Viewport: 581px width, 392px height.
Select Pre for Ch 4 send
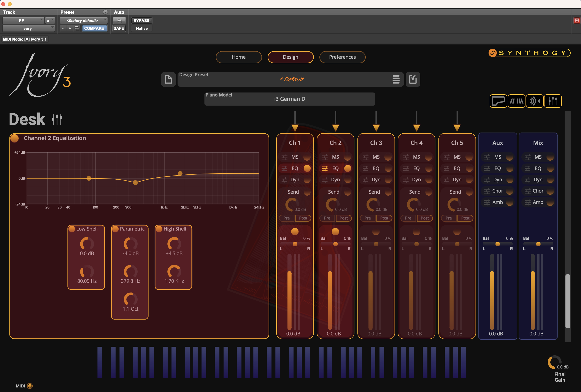[x=408, y=218]
